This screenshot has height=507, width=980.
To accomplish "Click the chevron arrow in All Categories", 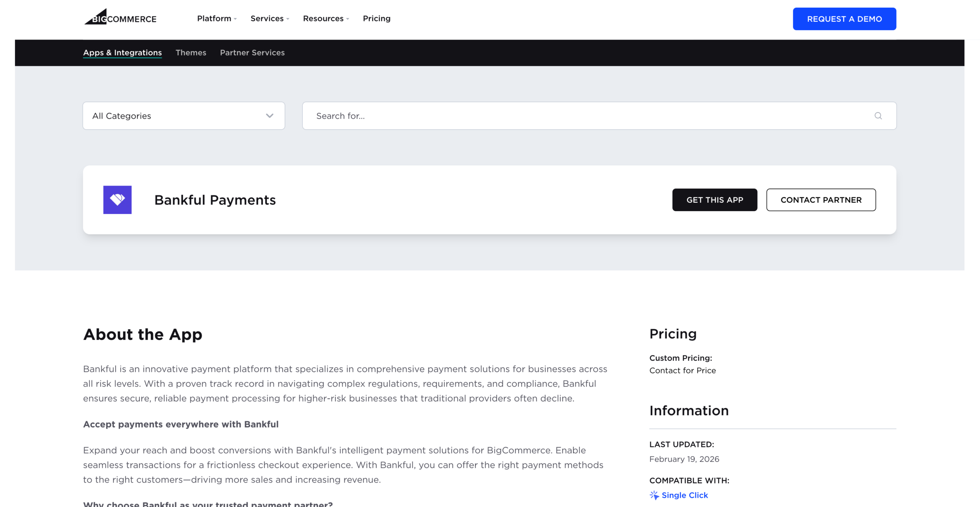I will tap(269, 116).
